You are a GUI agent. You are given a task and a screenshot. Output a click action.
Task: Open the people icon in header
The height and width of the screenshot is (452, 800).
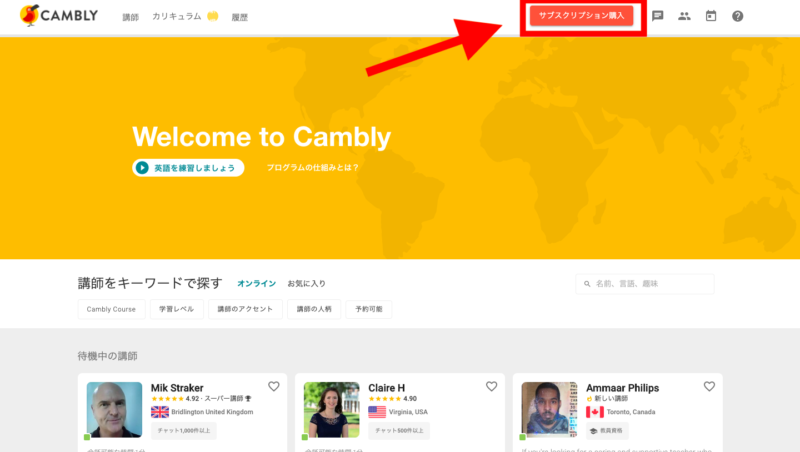tap(684, 16)
